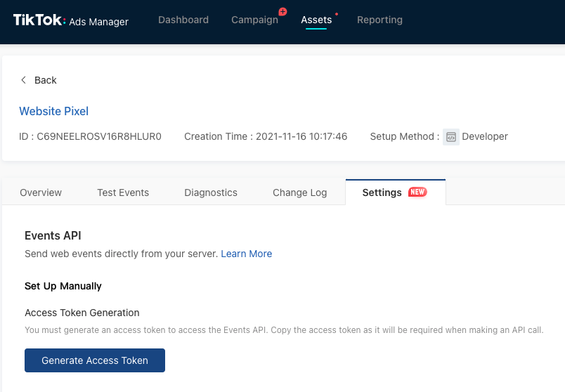This screenshot has width=565, height=392.
Task: Go Back to the previous page
Action: (x=39, y=80)
